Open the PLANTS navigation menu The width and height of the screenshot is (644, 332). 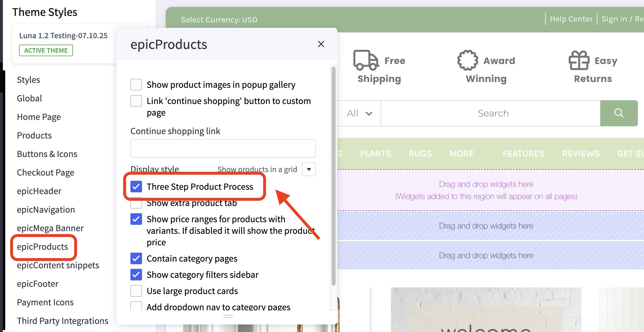pos(375,154)
